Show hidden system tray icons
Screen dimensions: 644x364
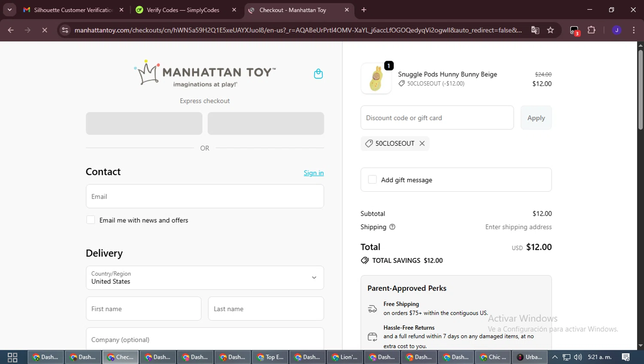click(x=555, y=357)
